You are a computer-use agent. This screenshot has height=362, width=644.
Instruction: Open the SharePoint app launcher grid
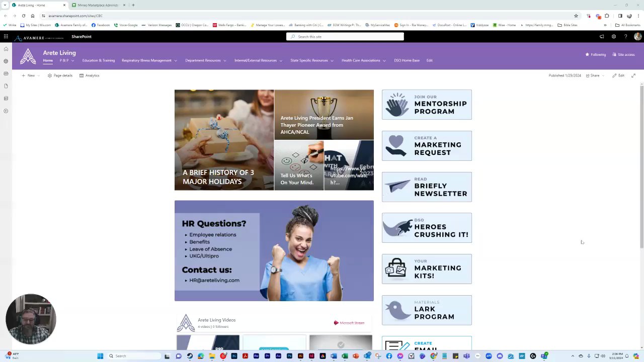6,37
